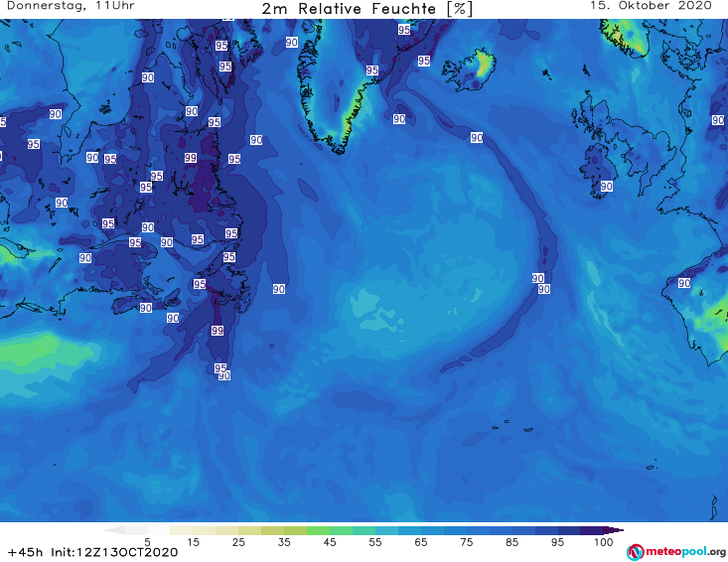728x562 pixels.
Task: Click the legend value 15
Action: click(193, 542)
